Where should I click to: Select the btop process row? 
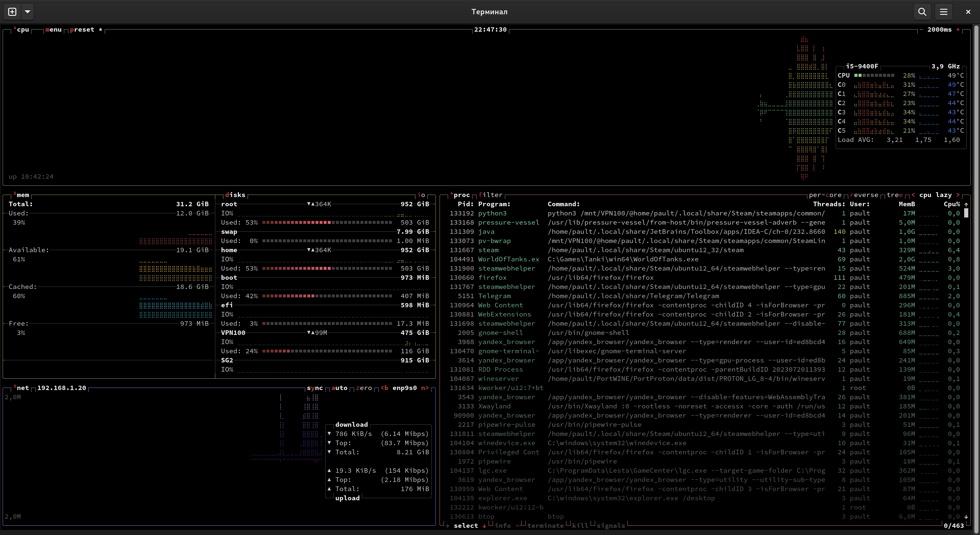coord(705,517)
